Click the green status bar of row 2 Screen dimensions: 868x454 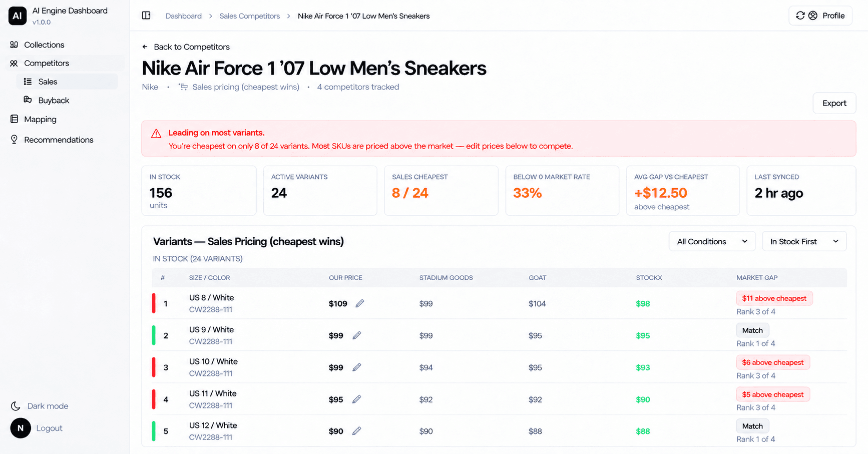tap(154, 335)
